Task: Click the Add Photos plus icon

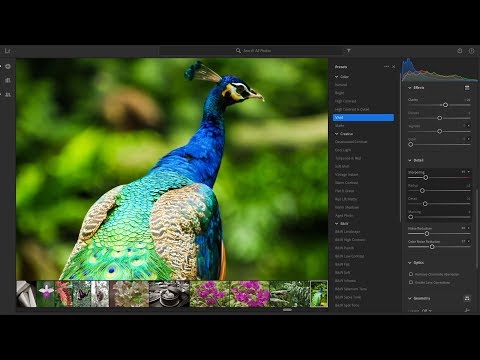Action: click(8, 66)
